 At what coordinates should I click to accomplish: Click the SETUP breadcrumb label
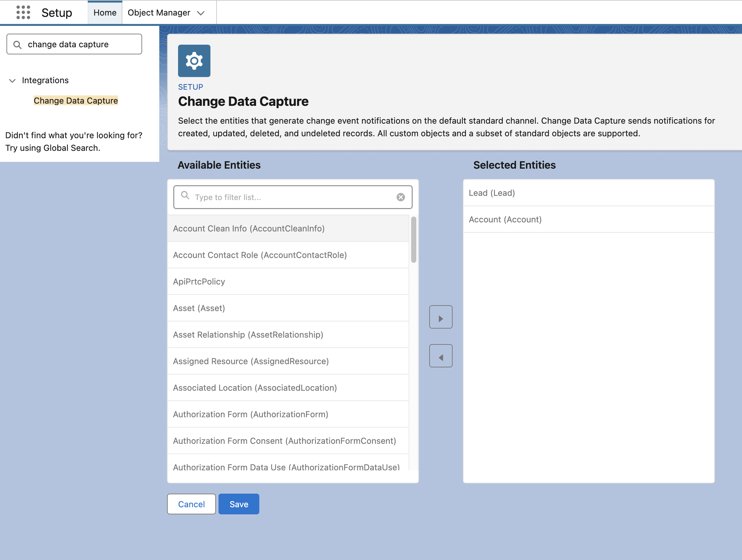point(190,87)
